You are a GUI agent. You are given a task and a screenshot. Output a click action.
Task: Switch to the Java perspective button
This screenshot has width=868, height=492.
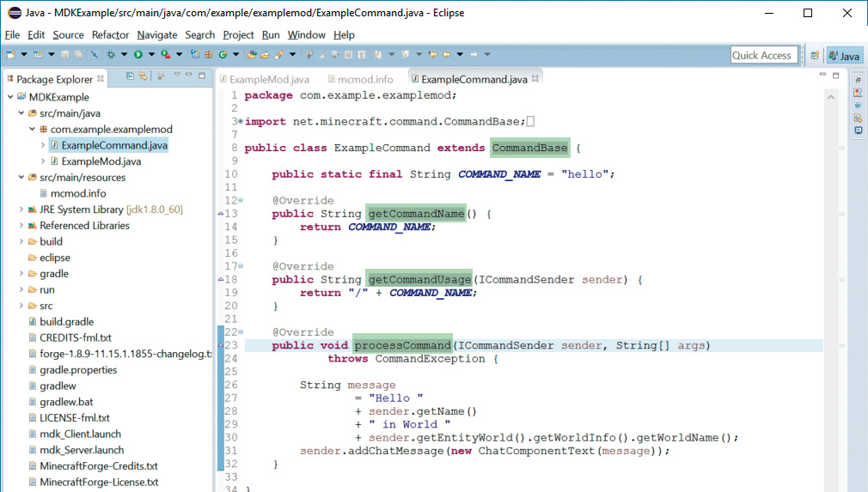pyautogui.click(x=844, y=56)
